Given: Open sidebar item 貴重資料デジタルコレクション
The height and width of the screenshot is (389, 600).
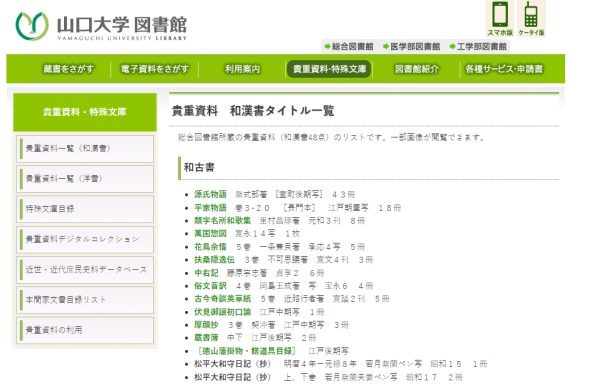Looking at the screenshot, I should (x=85, y=239).
